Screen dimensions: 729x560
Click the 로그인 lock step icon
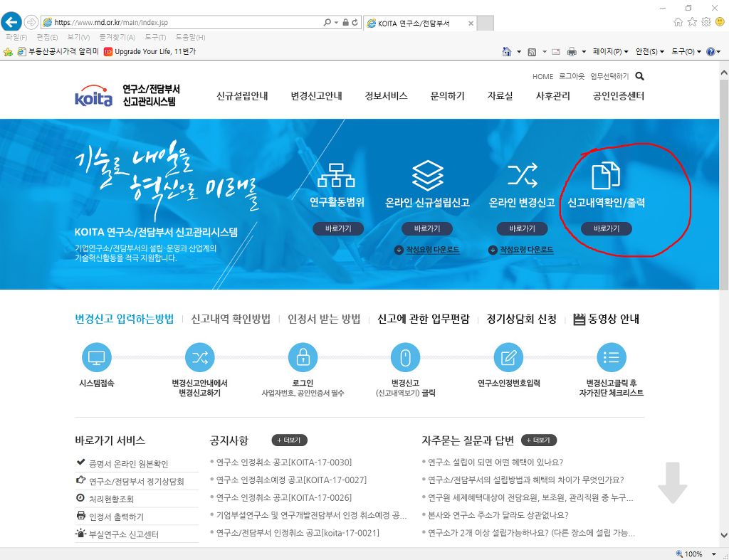[x=303, y=357]
